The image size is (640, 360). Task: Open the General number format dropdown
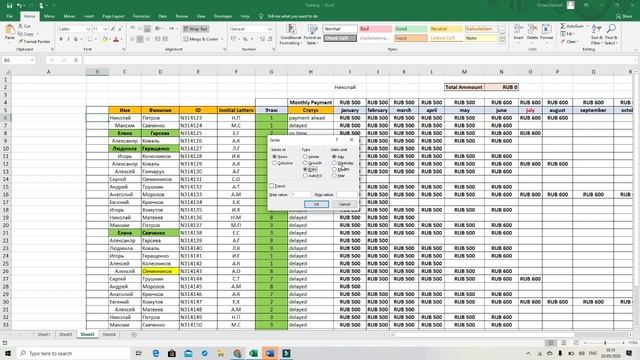(x=269, y=29)
